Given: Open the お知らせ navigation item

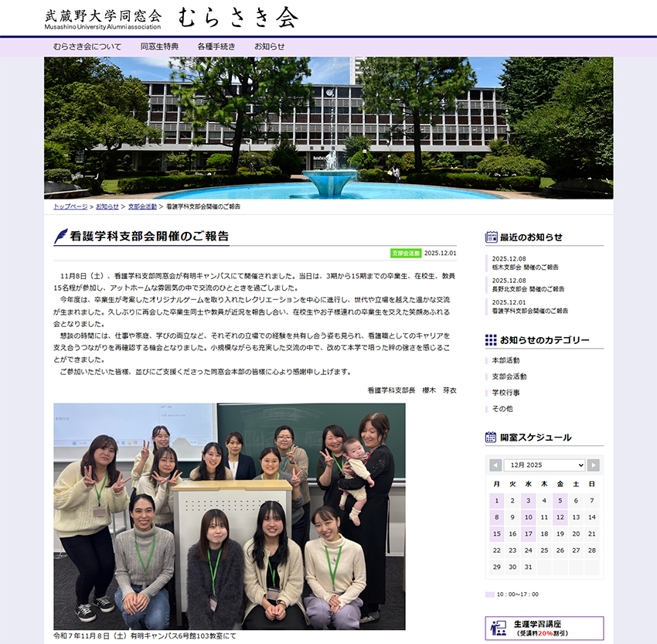Looking at the screenshot, I should click(x=270, y=46).
